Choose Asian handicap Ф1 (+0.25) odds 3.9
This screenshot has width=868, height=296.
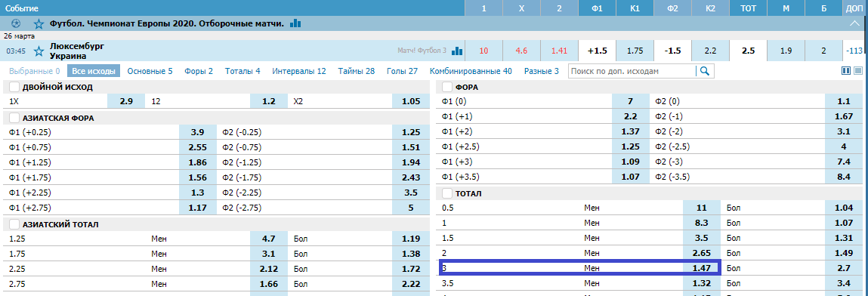click(198, 131)
